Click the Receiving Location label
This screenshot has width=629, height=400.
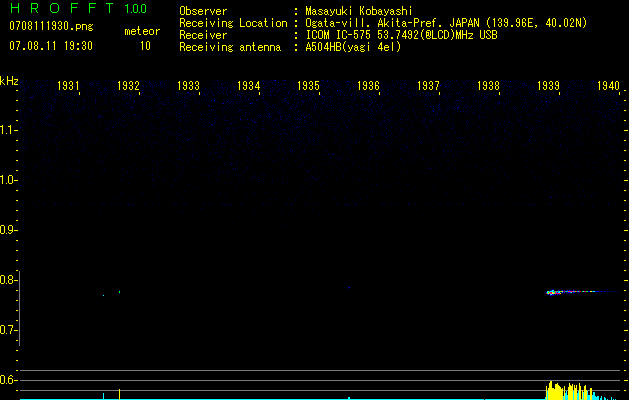pos(233,23)
